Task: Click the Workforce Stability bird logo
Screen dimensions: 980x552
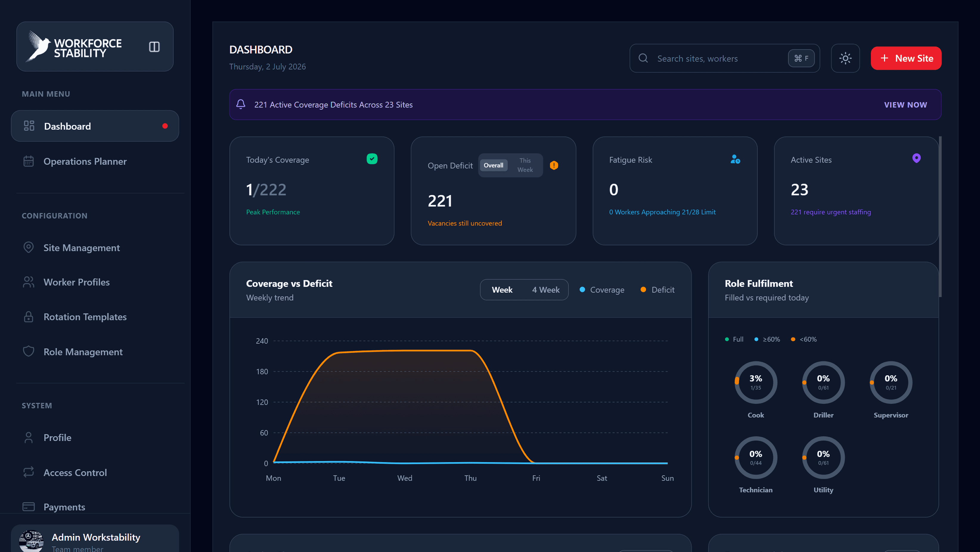Action: (x=38, y=46)
